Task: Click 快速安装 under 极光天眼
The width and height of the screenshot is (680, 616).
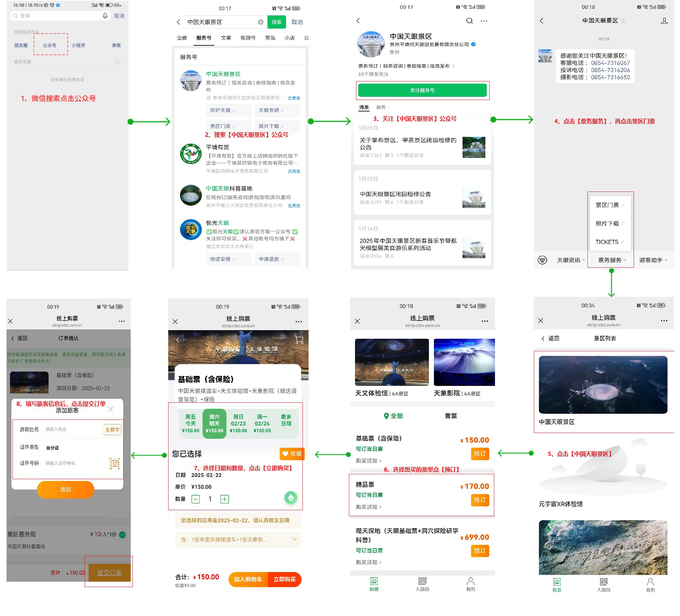Action: (x=229, y=259)
